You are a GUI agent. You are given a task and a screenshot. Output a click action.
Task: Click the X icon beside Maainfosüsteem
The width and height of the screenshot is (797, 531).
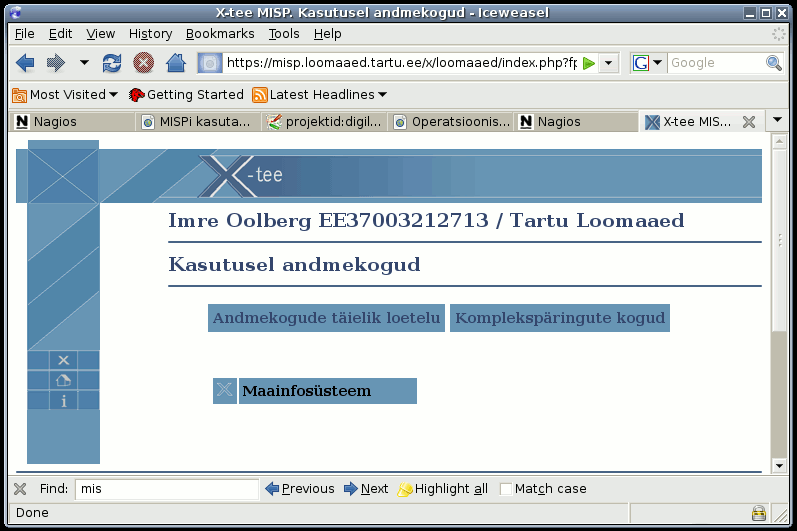(x=225, y=391)
